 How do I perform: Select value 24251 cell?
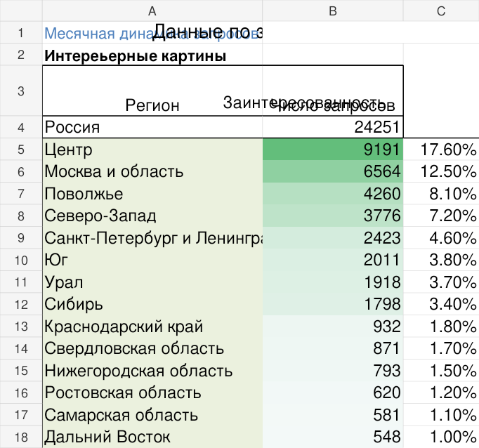coord(333,126)
